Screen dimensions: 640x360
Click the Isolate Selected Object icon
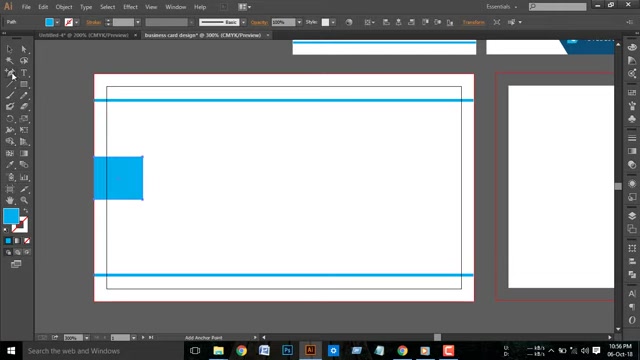[x=497, y=22]
